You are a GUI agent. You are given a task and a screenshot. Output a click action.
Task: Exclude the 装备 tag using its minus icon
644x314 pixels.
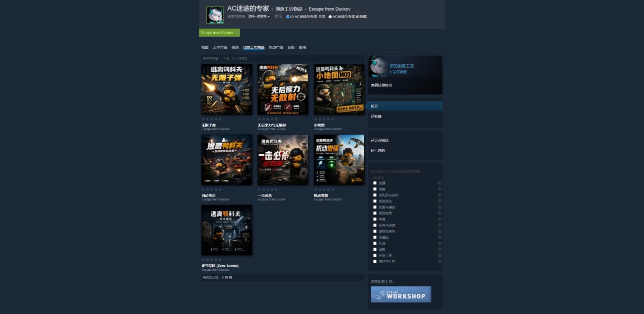440,189
